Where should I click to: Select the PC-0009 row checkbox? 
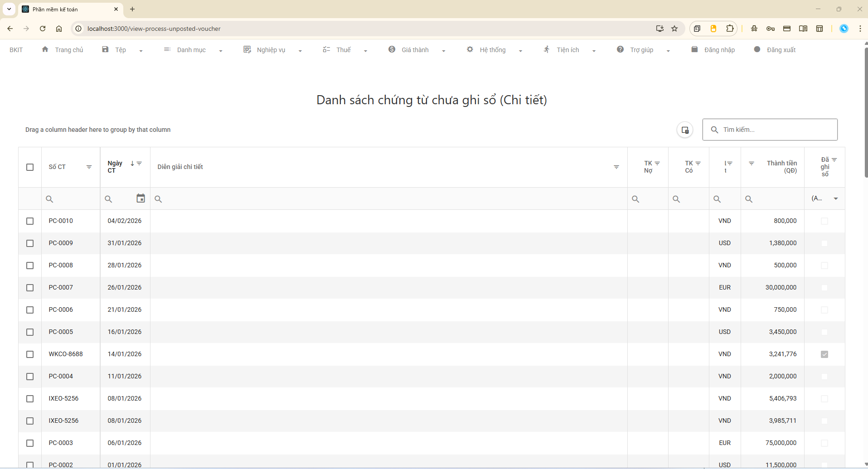(x=30, y=243)
